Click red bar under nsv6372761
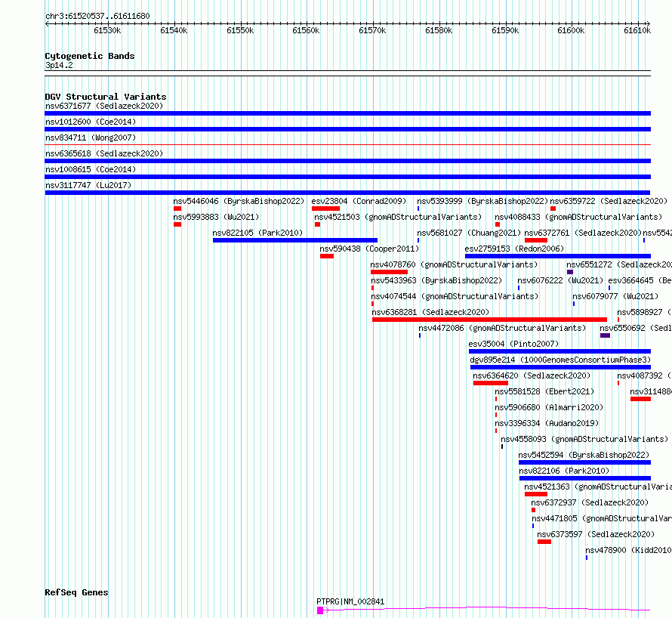 (x=536, y=240)
